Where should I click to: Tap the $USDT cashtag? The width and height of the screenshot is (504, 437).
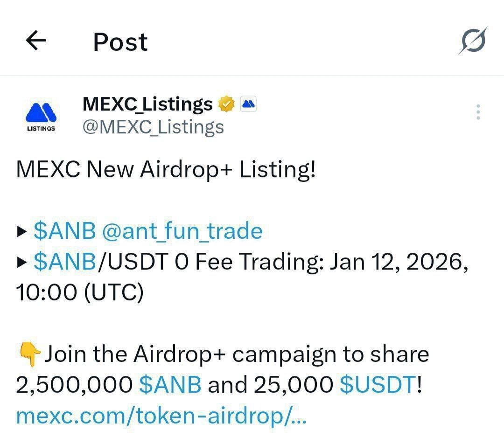377,385
